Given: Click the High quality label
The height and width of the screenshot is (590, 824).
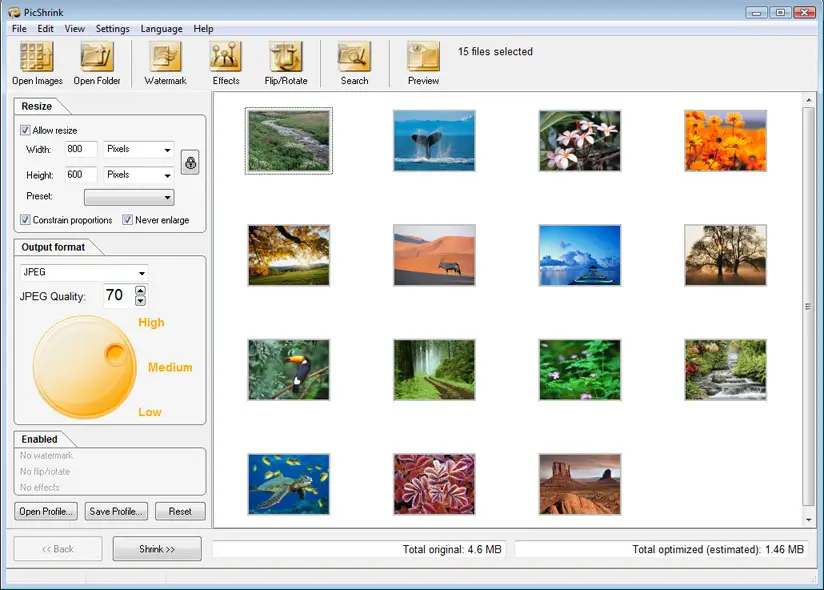Looking at the screenshot, I should click(x=151, y=323).
